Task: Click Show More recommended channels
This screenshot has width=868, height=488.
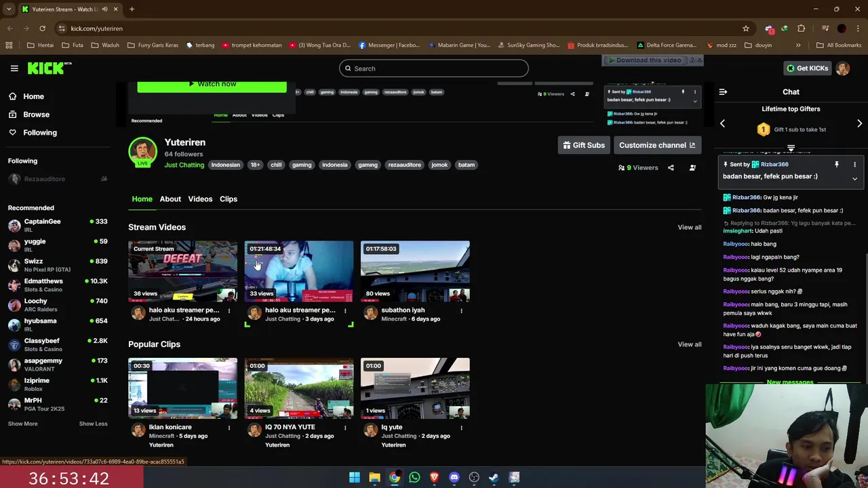Action: pos(23,424)
